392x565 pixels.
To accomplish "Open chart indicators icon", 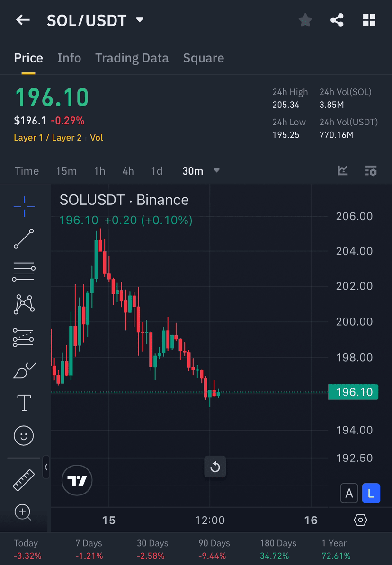I will point(343,170).
